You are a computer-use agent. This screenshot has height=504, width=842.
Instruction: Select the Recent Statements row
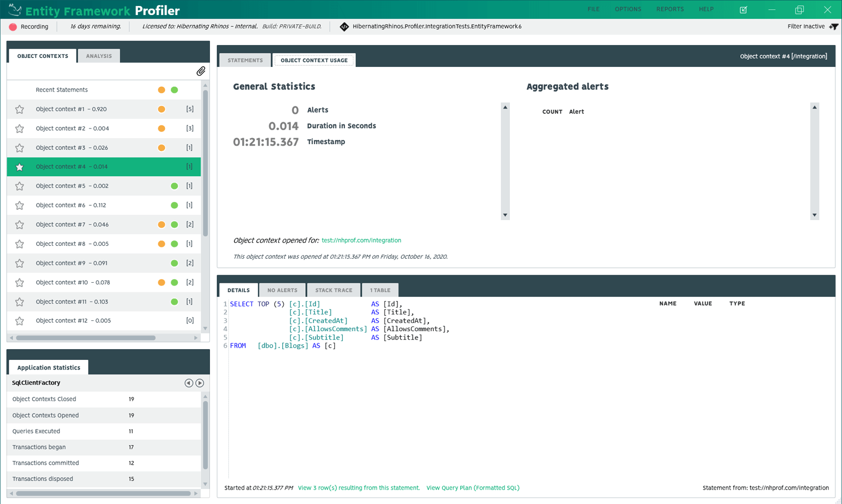(104, 90)
